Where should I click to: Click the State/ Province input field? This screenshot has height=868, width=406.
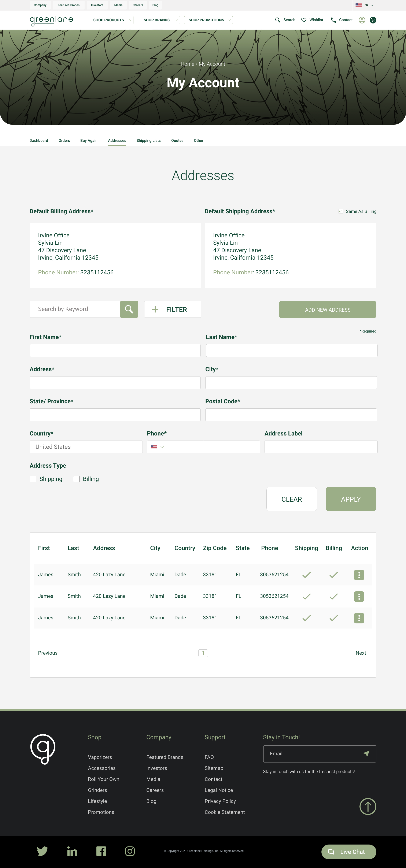(x=115, y=415)
